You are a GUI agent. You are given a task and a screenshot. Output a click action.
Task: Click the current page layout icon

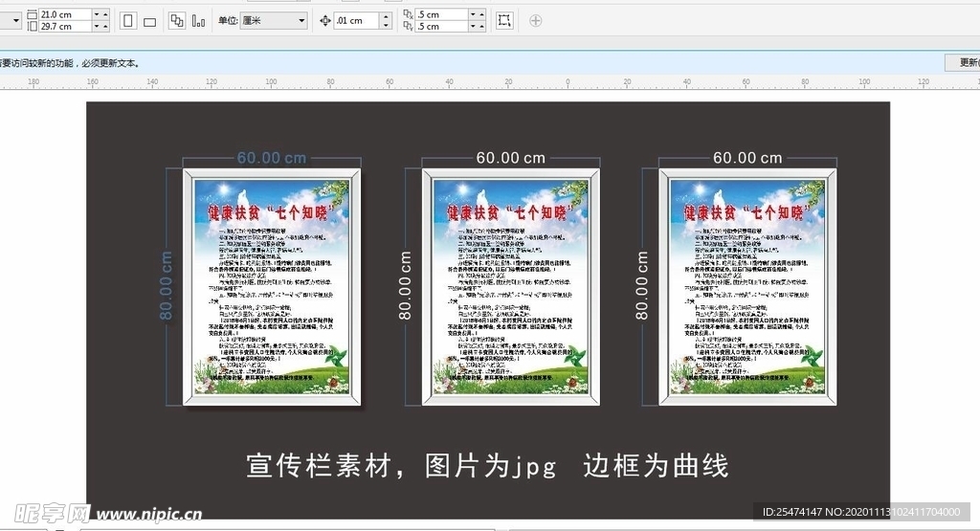pos(198,20)
